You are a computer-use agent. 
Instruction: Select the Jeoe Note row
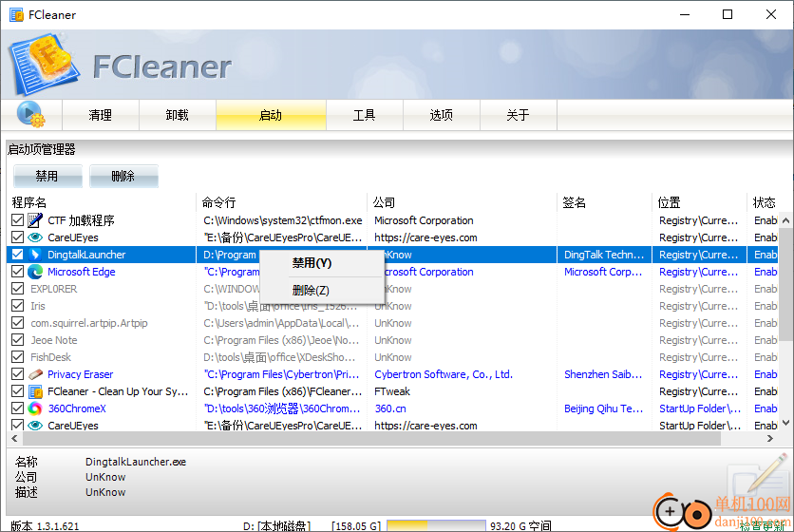(x=392, y=340)
